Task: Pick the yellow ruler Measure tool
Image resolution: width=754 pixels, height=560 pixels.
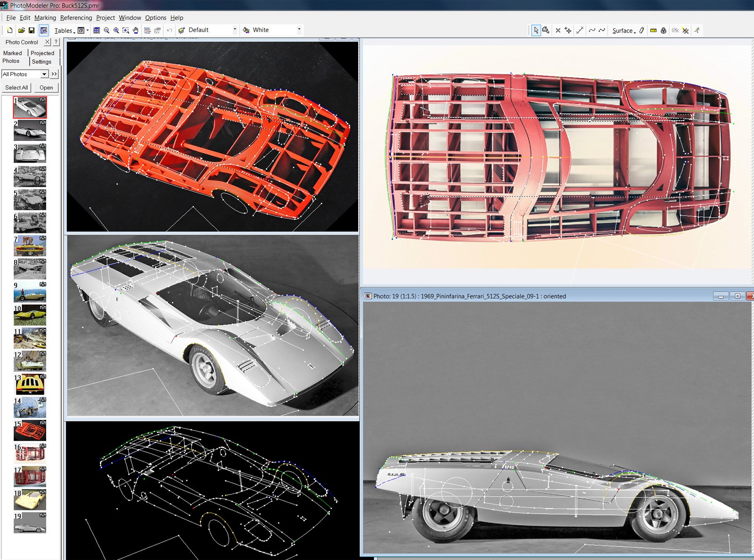Action: (x=653, y=30)
